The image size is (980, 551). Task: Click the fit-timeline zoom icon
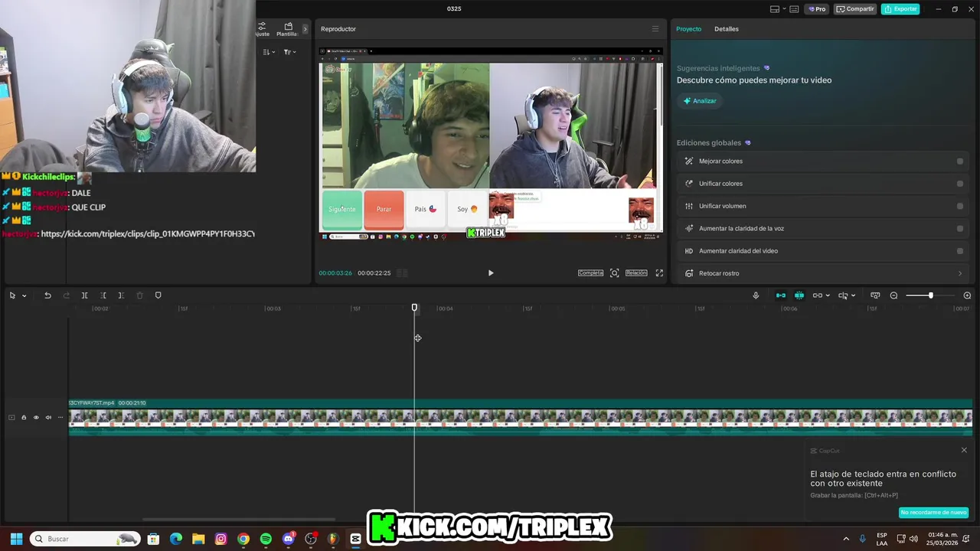click(875, 295)
